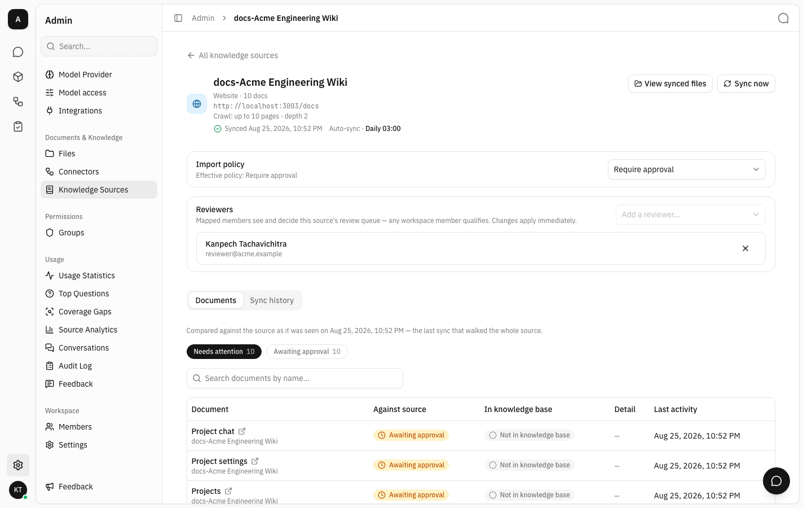The image size is (812, 508).
Task: Click Projects document name
Action: [x=206, y=491]
